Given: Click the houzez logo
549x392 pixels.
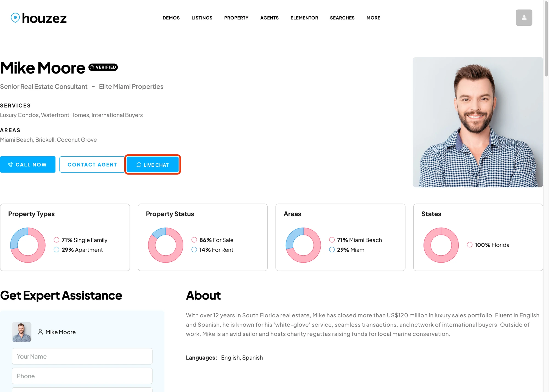Looking at the screenshot, I should (39, 18).
